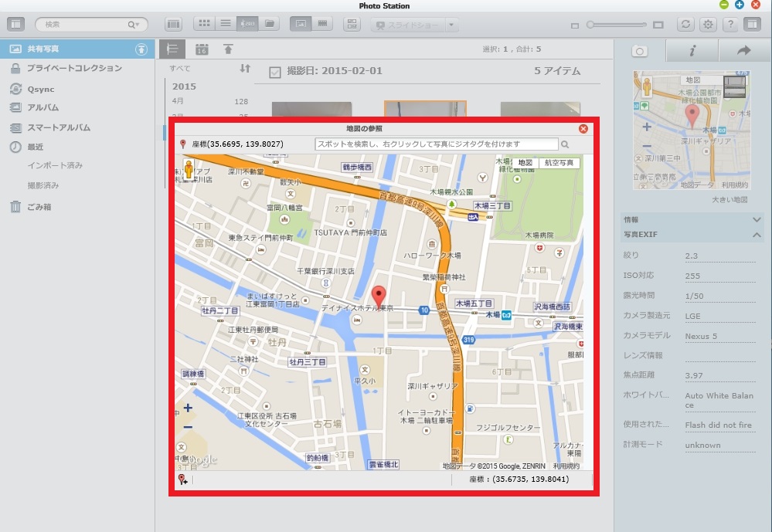Viewport: 772px width, 532px height.
Task: Click the 木場 station marker on map
Action: [x=506, y=315]
